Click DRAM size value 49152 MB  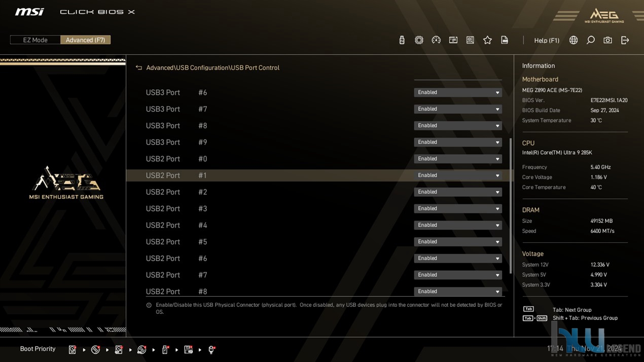point(601,221)
